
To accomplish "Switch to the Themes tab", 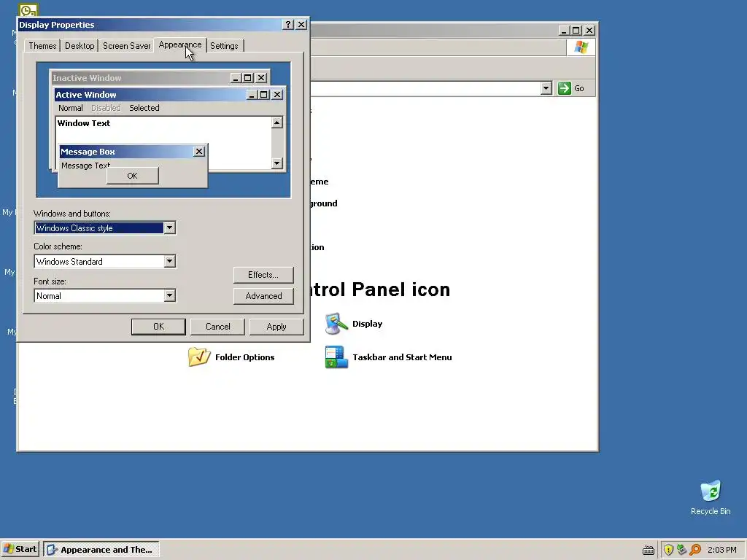I will [x=42, y=46].
